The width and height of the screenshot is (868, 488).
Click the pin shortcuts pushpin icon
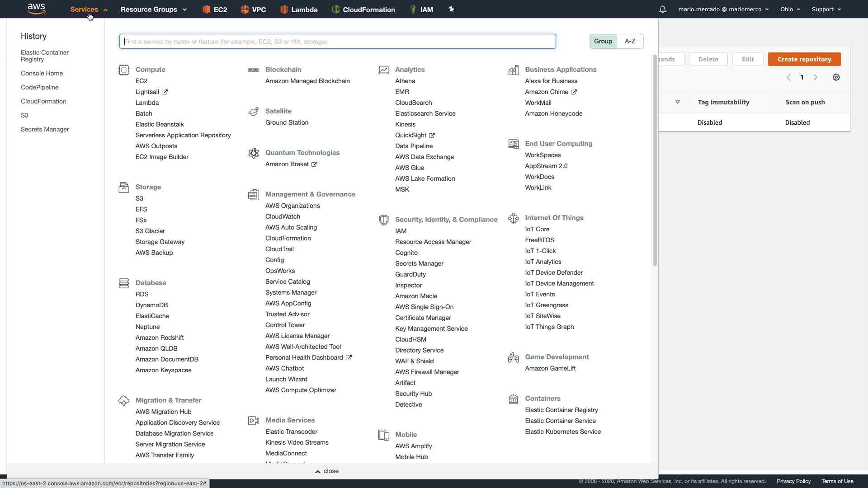[451, 9]
